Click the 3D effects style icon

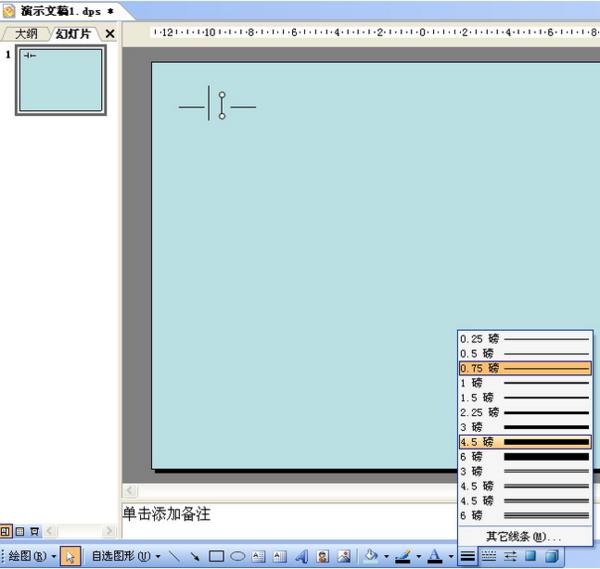click(551, 556)
